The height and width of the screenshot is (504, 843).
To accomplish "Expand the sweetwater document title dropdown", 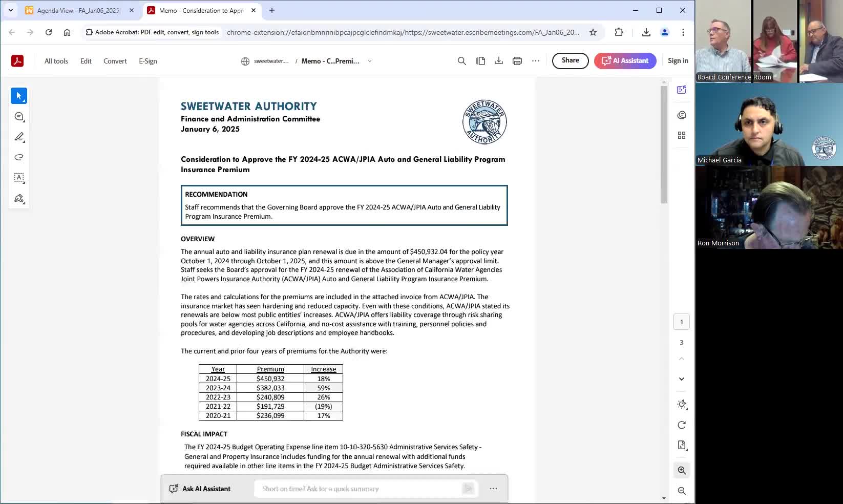I will 369,61.
